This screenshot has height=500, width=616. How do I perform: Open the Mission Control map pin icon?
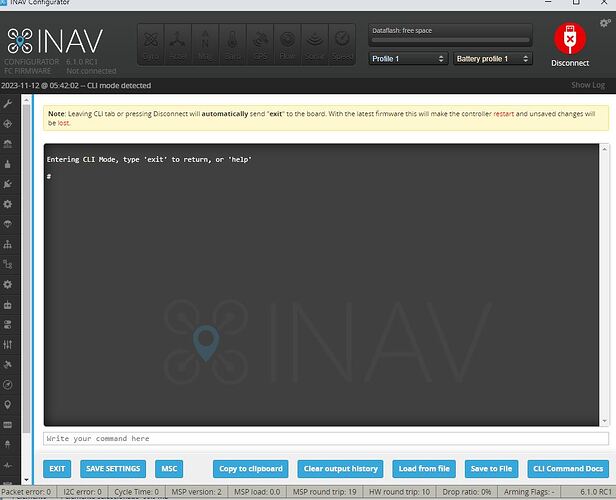tap(7, 405)
